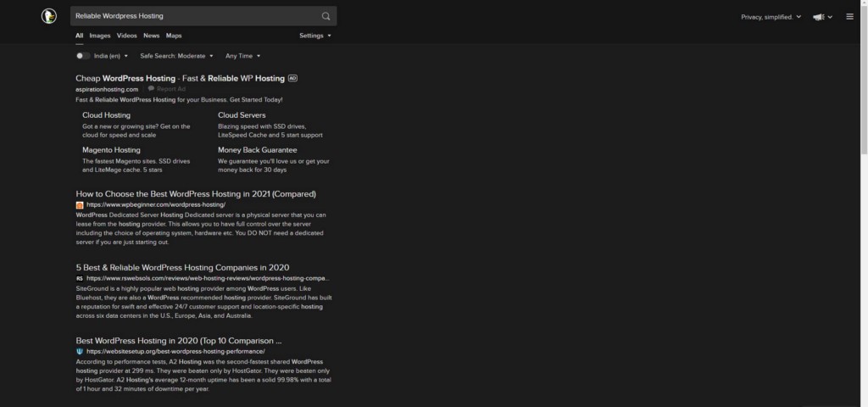Switch to the News tab

[x=151, y=36]
